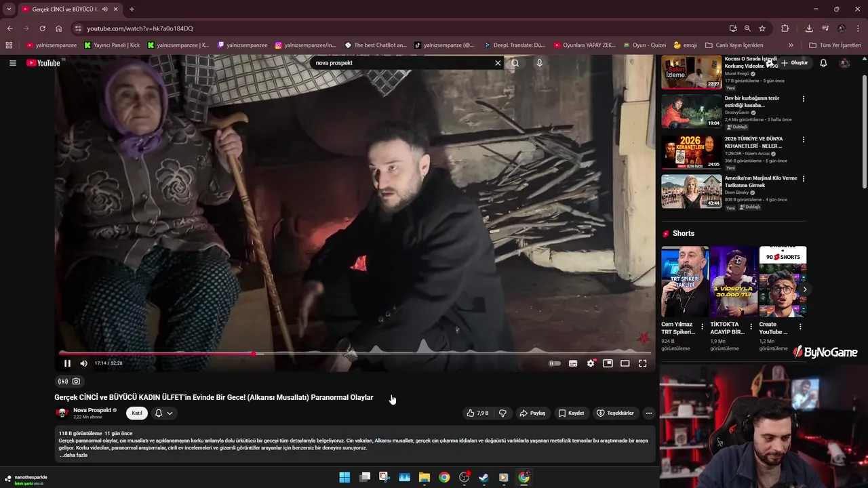The image size is (868, 488).
Task: Open the Chrome downloads icon
Action: point(809,28)
